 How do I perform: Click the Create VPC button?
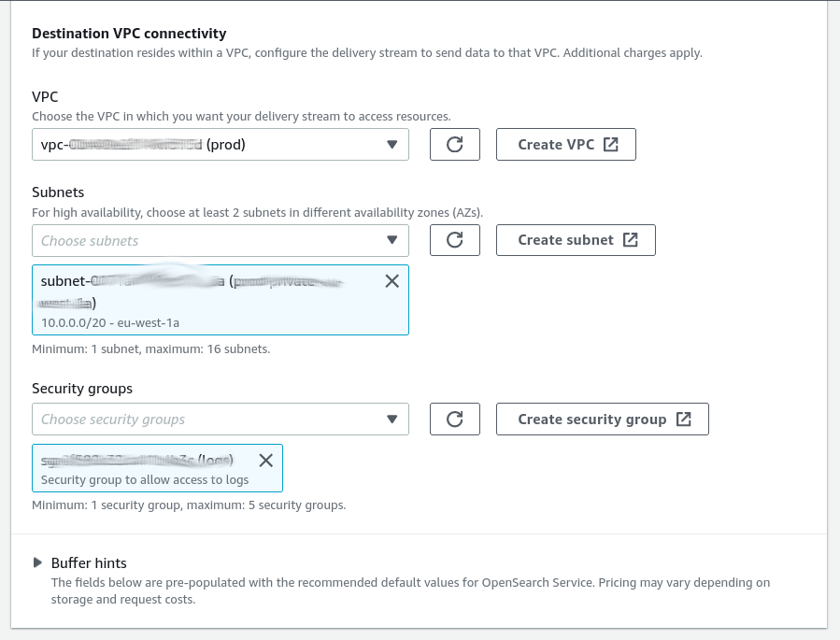point(565,144)
